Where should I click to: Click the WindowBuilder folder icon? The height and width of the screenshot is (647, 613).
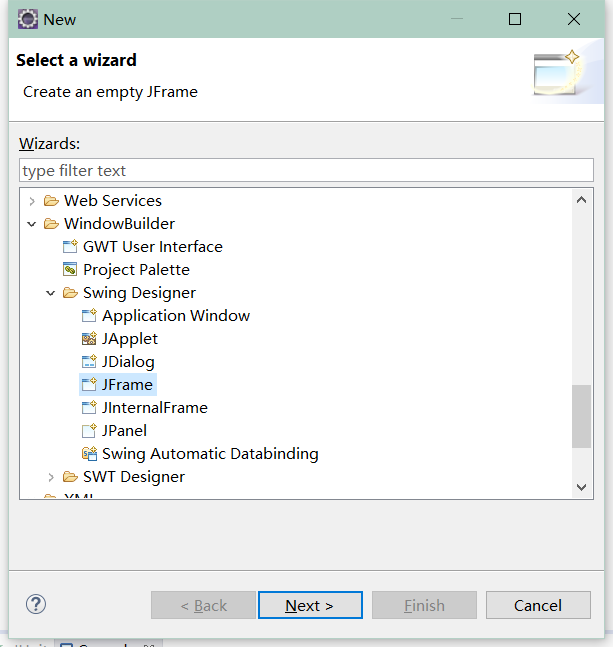[51, 224]
